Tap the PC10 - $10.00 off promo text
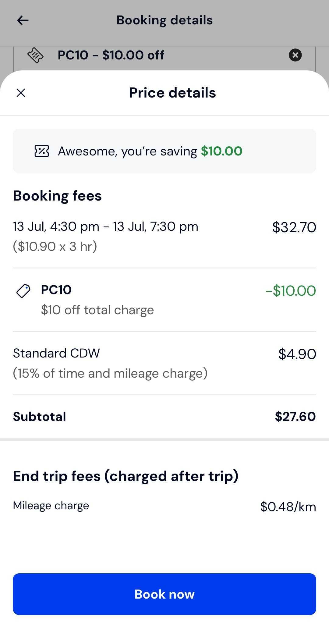The image size is (329, 644). (x=111, y=55)
